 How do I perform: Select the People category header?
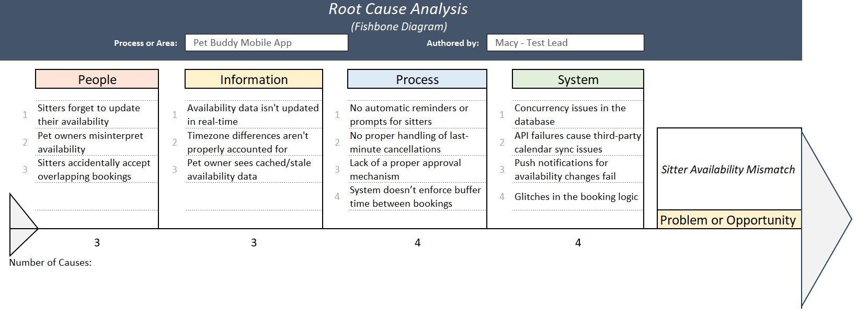pos(97,79)
